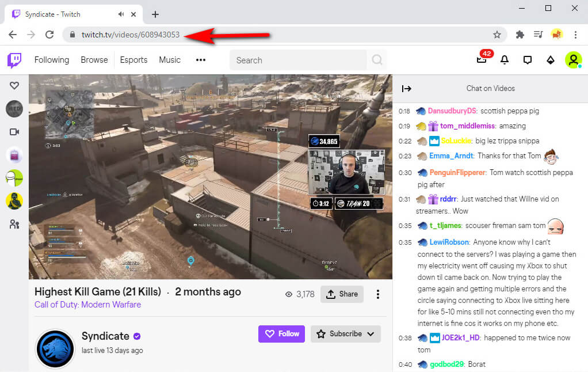Click chat username t_tljames
The width and height of the screenshot is (588, 372).
coord(445,225)
